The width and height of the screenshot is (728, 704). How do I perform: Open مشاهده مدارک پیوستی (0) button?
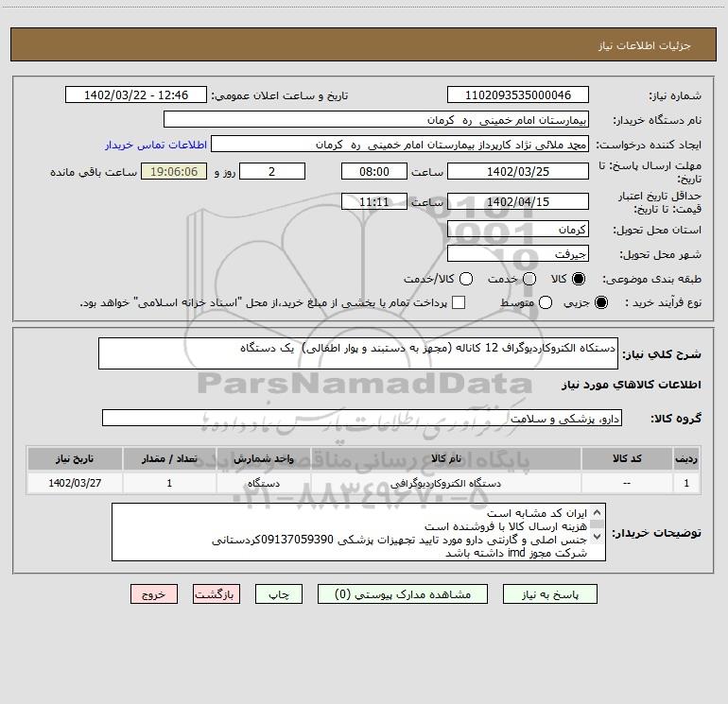(403, 594)
